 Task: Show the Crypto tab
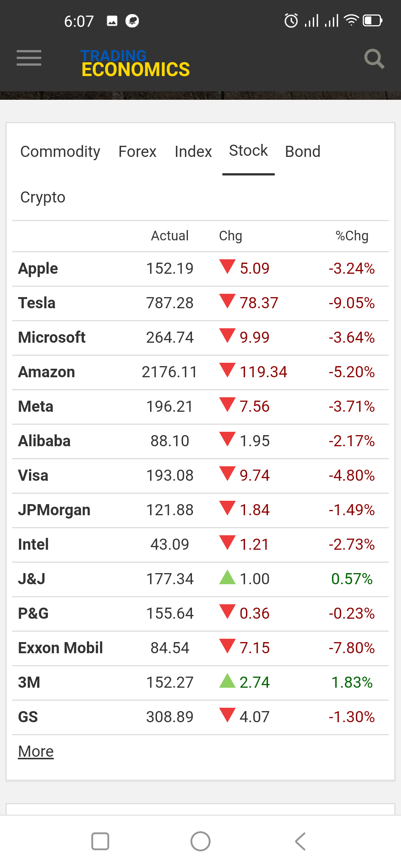[43, 197]
